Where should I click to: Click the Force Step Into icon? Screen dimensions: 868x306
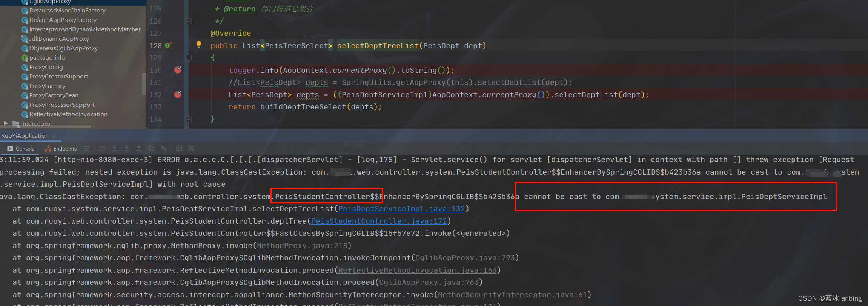tap(127, 148)
